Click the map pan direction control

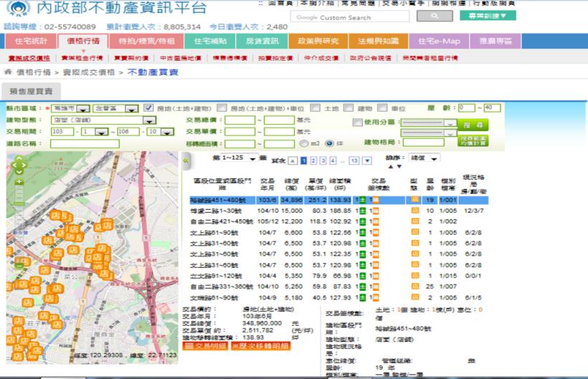19,165
